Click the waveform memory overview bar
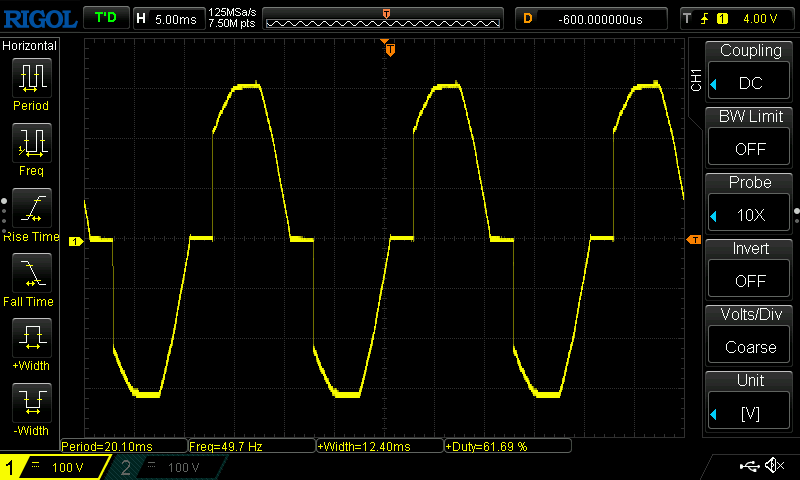800x480 pixels. point(383,19)
